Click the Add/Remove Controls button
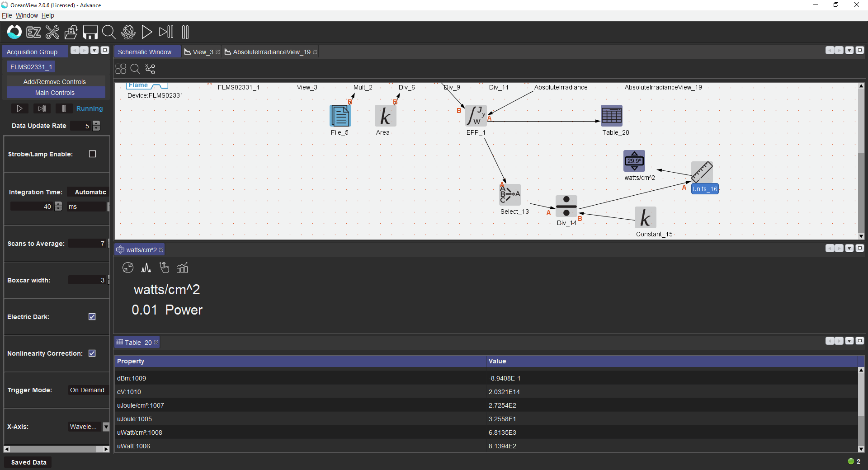The width and height of the screenshot is (868, 470). tap(55, 82)
